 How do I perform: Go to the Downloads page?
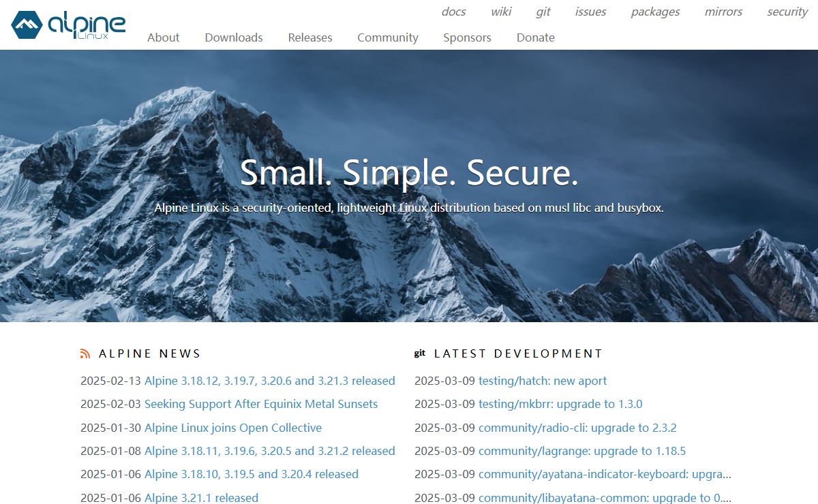click(x=234, y=37)
